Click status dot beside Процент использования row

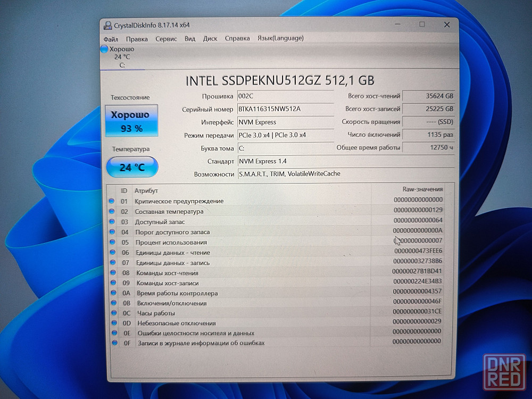click(112, 242)
